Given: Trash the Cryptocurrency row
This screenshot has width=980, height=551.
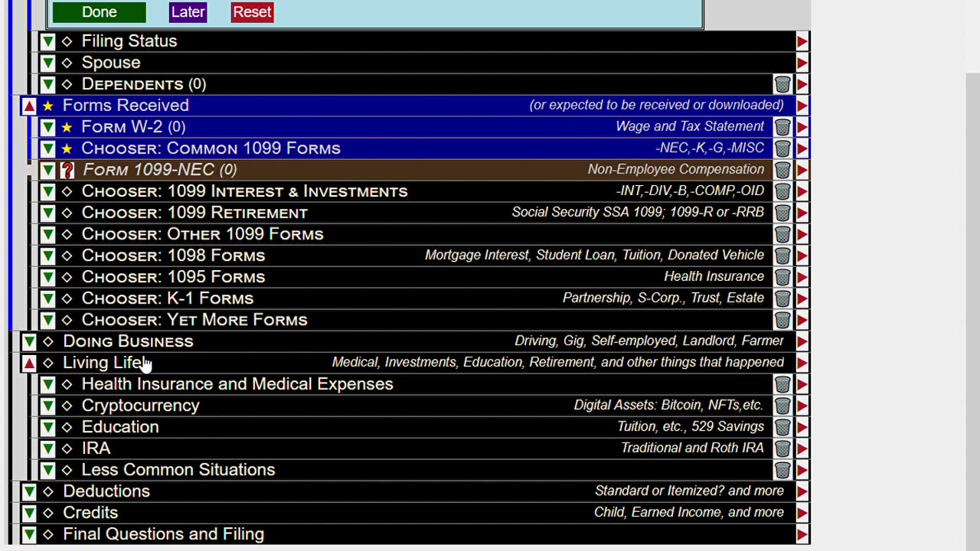Looking at the screenshot, I should tap(782, 406).
